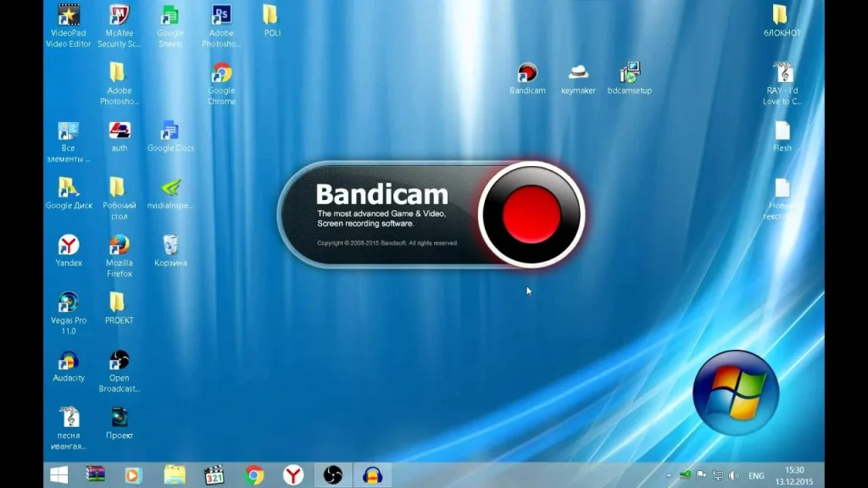868x488 pixels.
Task: Open McAfee Security Scan desktop shortcut
Action: click(119, 25)
